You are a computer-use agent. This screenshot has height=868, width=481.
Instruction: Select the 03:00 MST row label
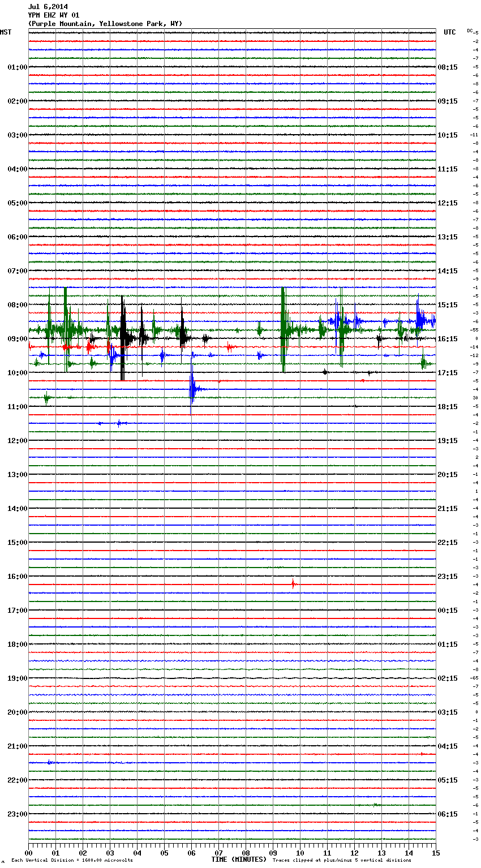(x=18, y=135)
